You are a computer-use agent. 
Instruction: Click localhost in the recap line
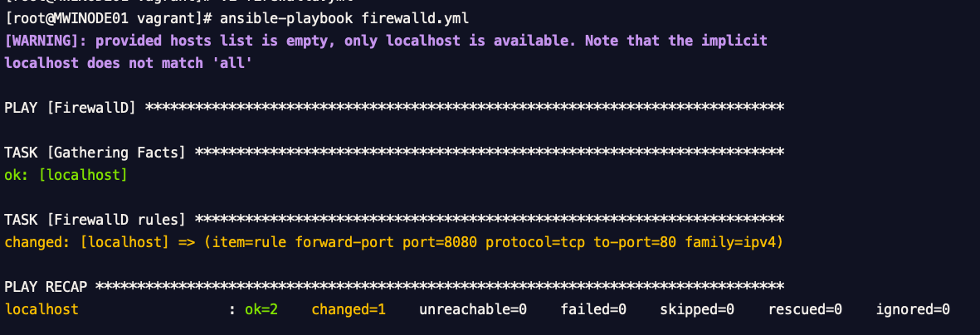click(41, 308)
